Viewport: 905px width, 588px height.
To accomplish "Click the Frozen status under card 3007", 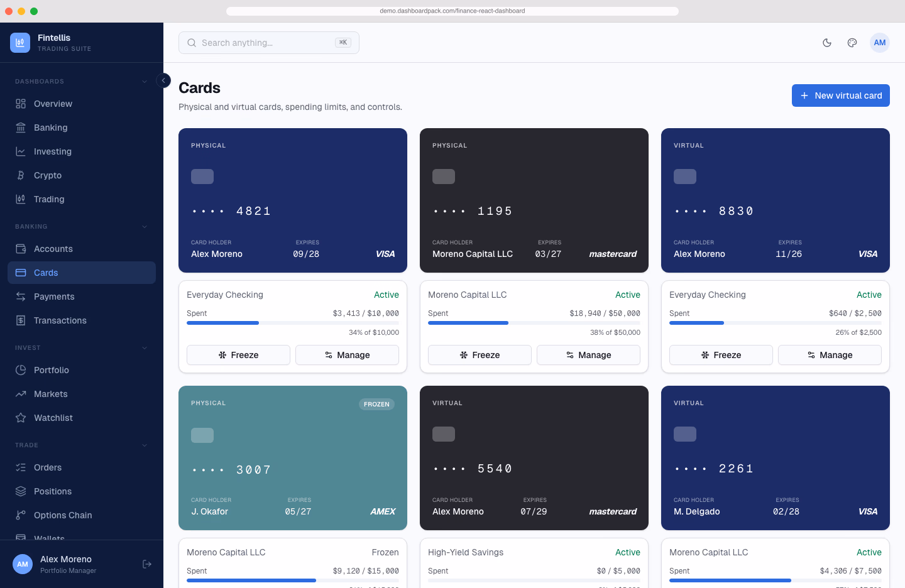I will pos(385,552).
